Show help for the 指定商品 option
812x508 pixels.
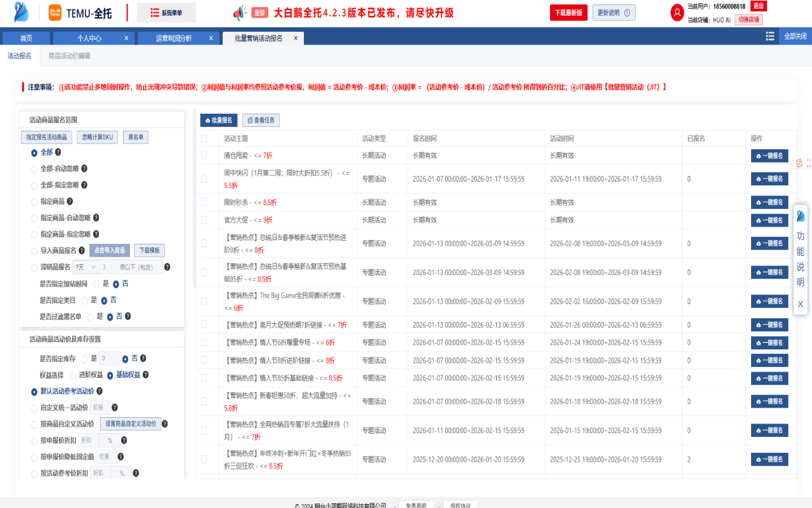click(70, 201)
